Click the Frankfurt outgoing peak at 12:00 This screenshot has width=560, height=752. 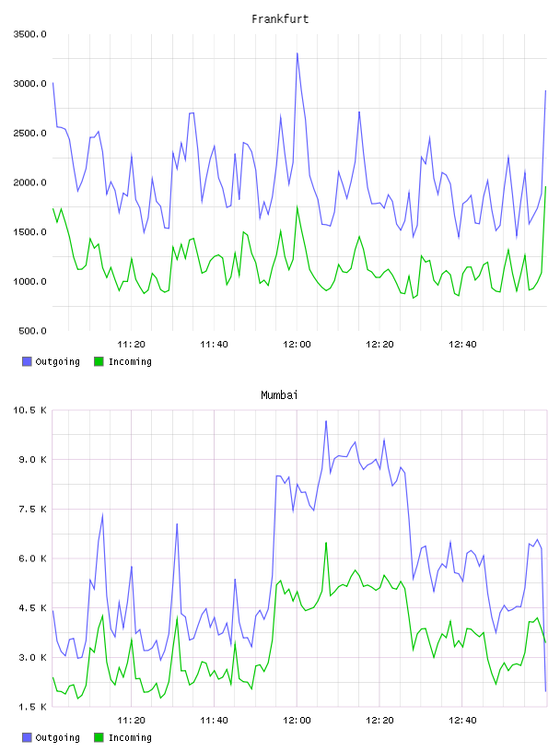(x=297, y=53)
